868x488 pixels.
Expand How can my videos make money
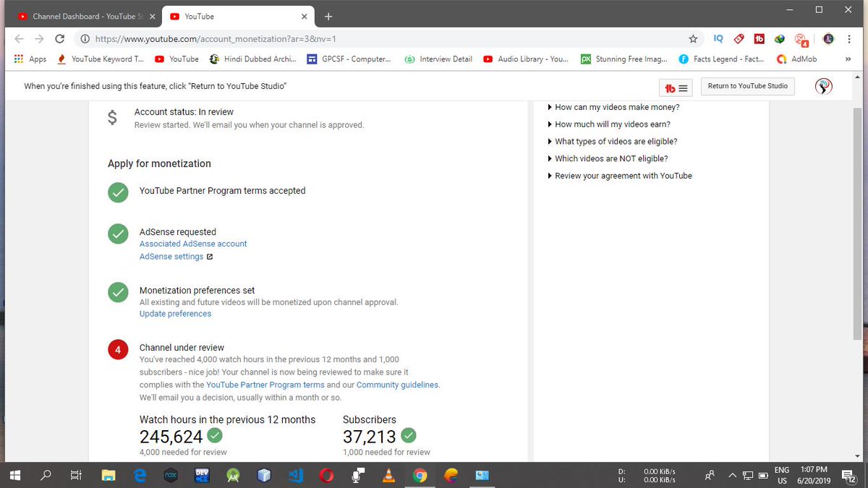(x=614, y=107)
